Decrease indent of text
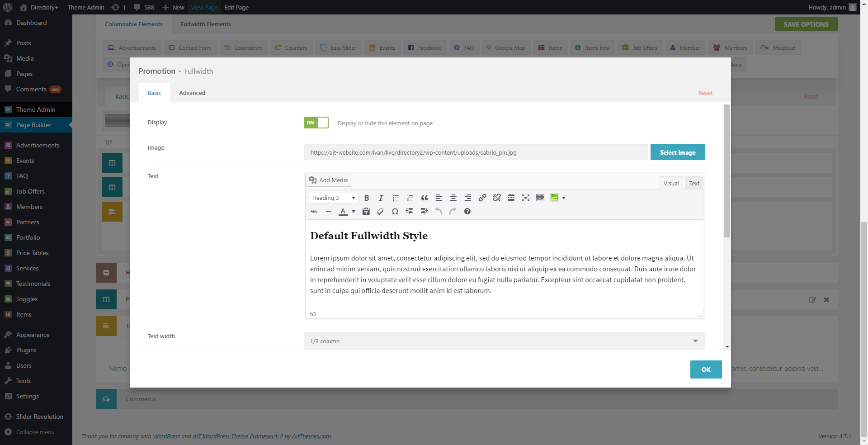This screenshot has width=868, height=445. [x=410, y=211]
